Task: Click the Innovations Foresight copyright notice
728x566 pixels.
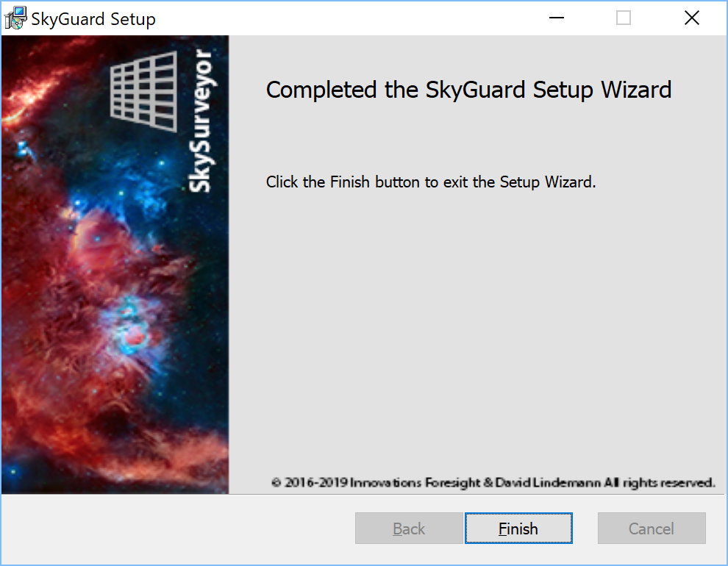Action: (493, 482)
